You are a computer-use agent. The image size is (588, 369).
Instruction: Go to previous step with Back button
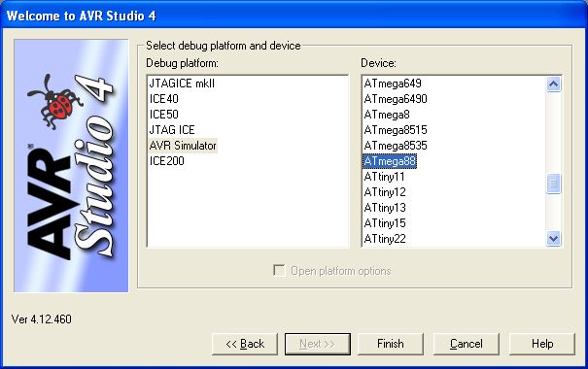pos(245,344)
